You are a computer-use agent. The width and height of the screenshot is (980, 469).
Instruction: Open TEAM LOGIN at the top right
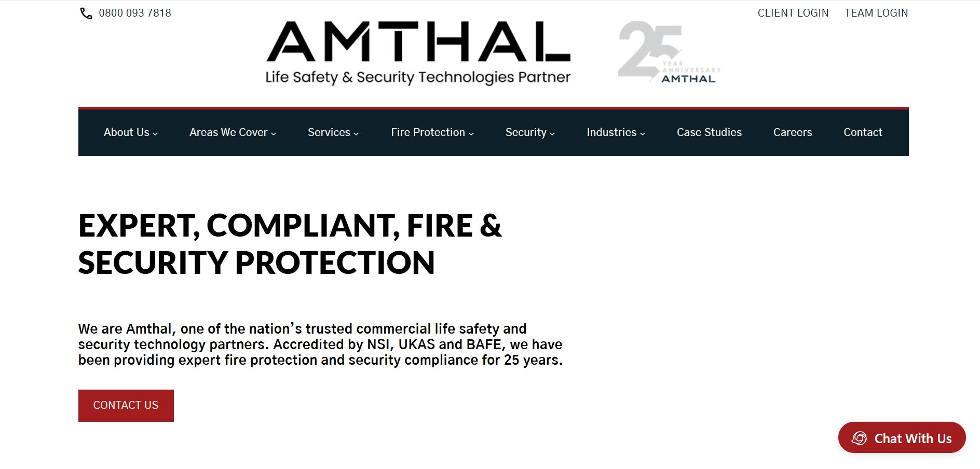pyautogui.click(x=876, y=12)
